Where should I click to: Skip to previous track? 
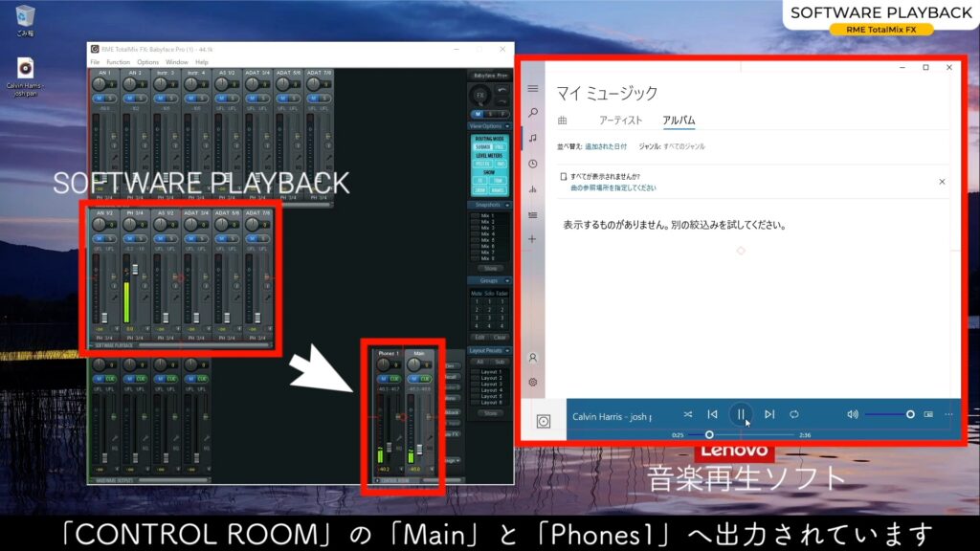click(x=712, y=414)
